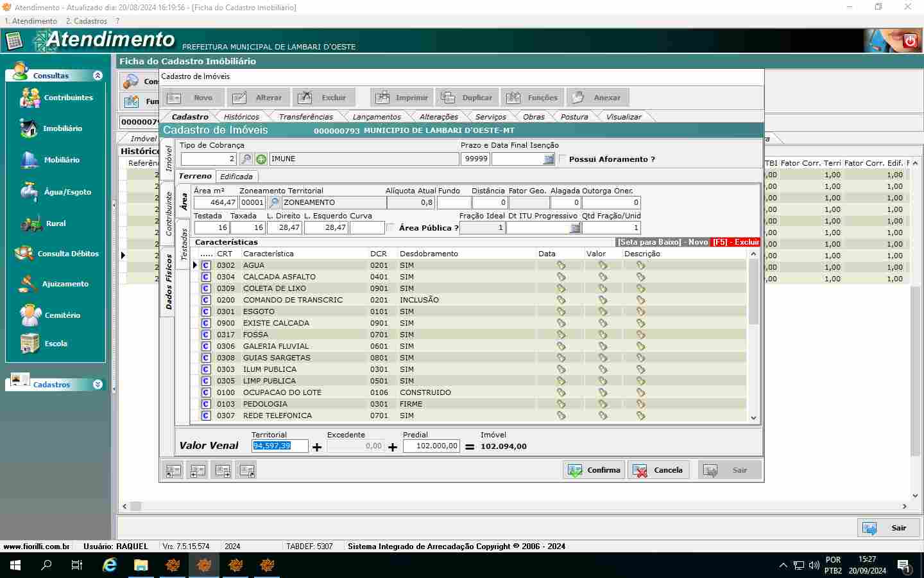Click the Imprimir toolbar button

[402, 98]
